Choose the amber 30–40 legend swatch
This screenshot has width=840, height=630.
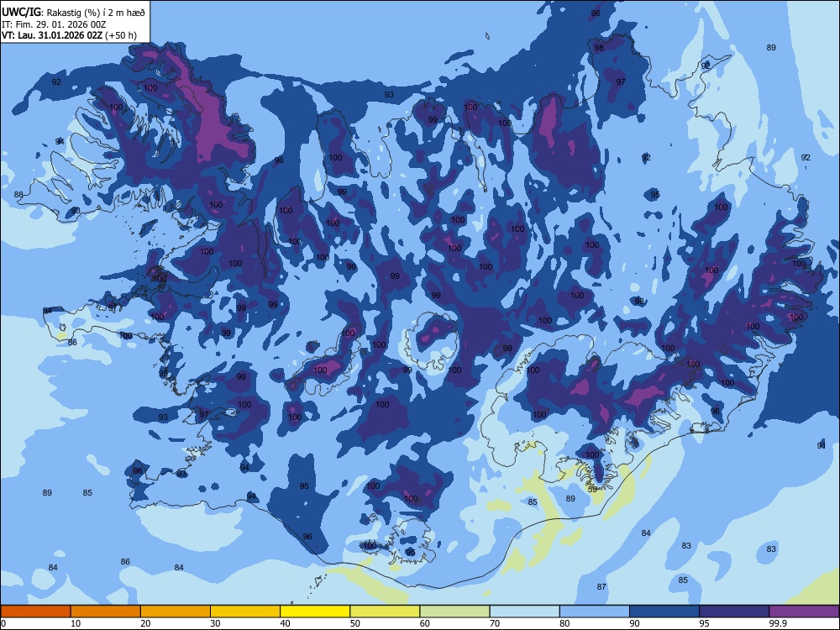click(245, 612)
